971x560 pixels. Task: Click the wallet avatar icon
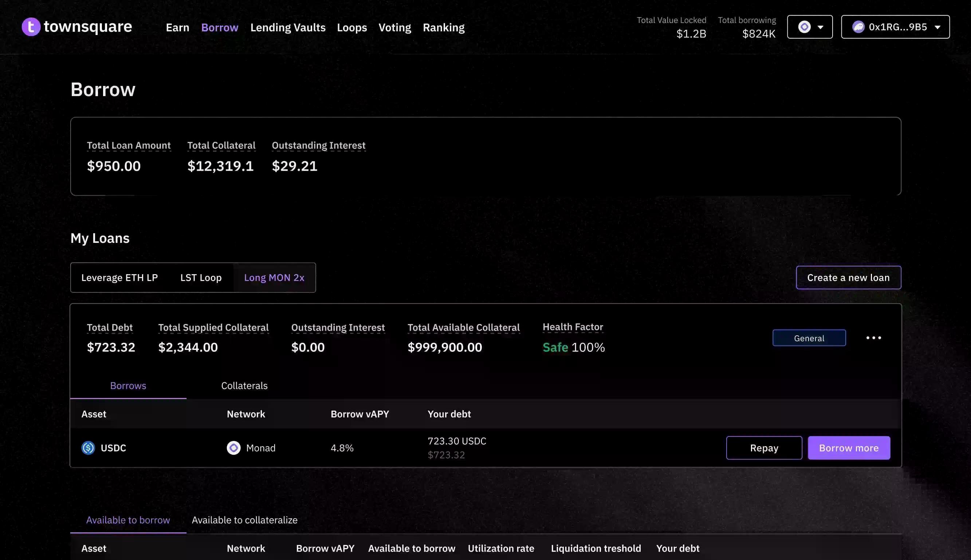[x=858, y=27]
